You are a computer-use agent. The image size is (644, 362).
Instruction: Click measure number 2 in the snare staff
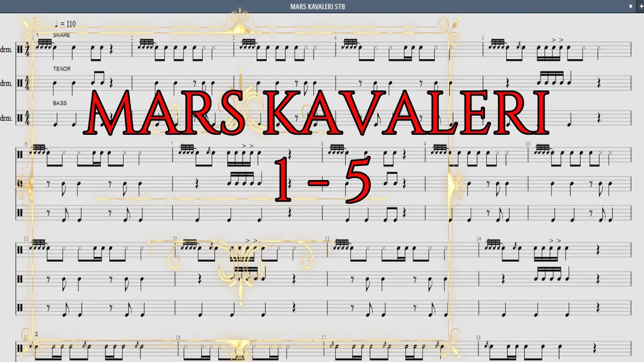coord(132,38)
